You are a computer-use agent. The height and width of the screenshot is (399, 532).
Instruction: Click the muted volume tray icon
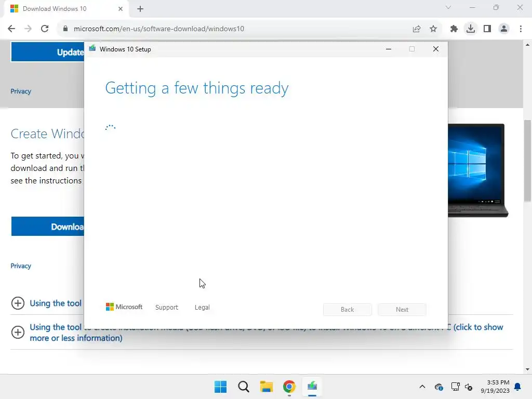pos(469,387)
